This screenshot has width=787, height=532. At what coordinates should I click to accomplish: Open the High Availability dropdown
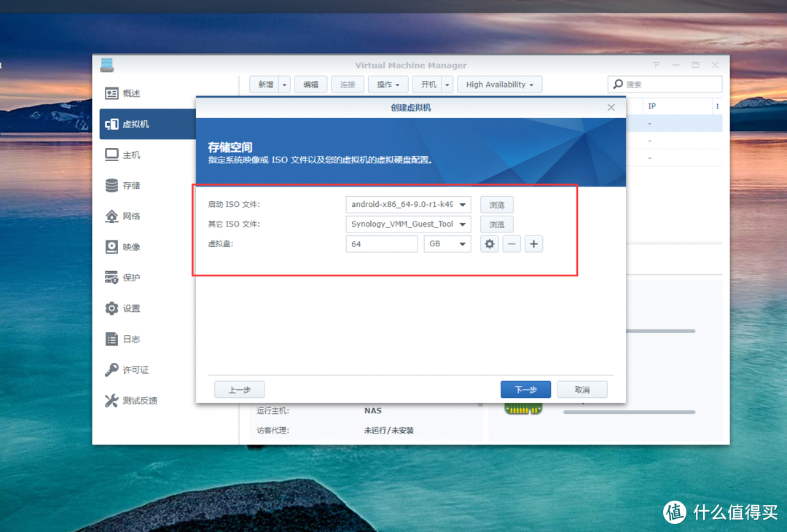(499, 85)
